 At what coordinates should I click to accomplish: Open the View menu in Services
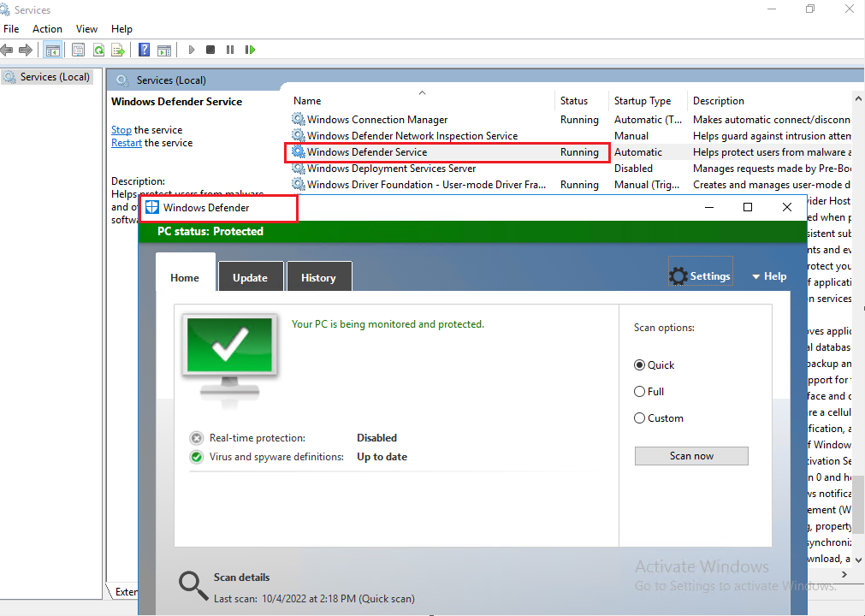click(x=86, y=29)
